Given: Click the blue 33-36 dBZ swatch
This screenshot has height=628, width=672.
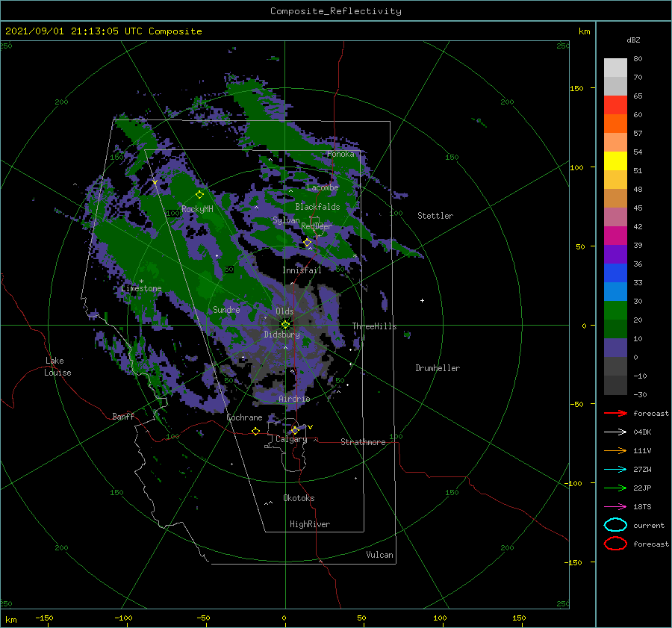Looking at the screenshot, I should click(615, 273).
